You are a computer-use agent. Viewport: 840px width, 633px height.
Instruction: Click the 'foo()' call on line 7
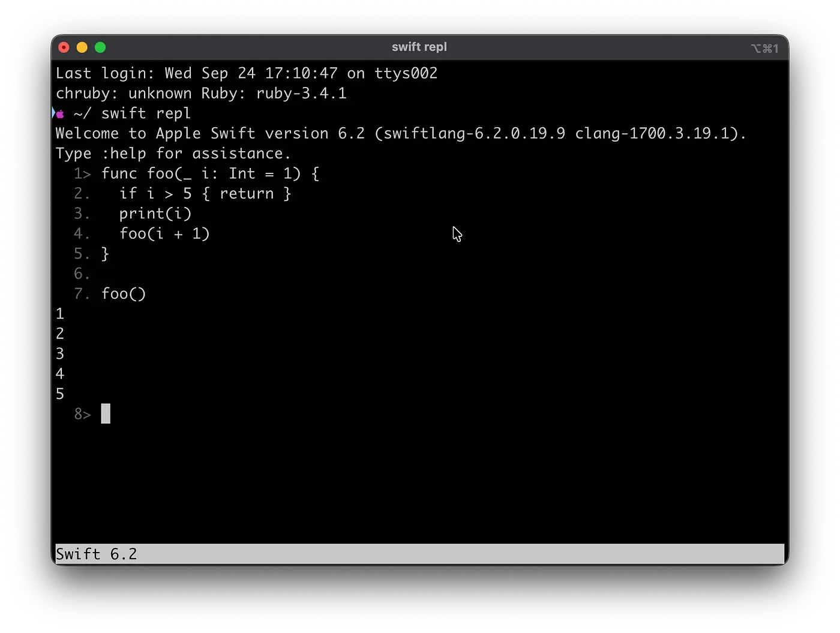(124, 293)
